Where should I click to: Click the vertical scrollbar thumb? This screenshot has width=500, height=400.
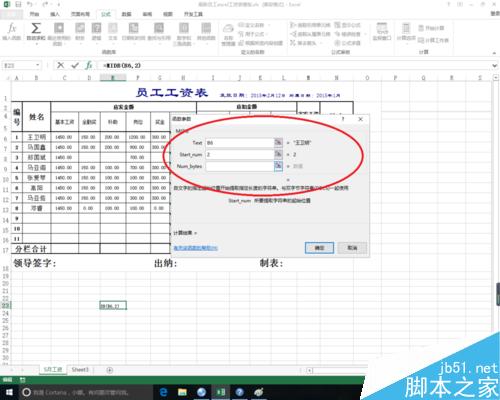[x=498, y=294]
